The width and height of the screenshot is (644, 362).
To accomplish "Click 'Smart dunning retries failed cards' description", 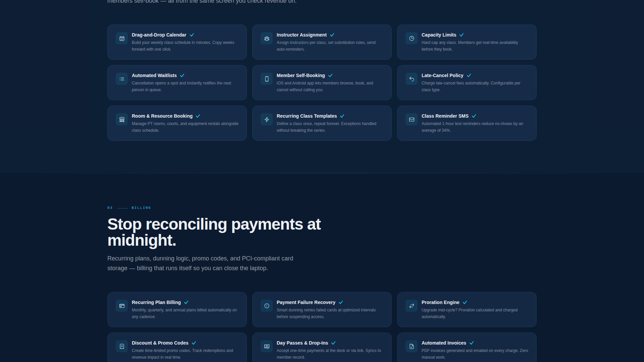I will [326, 313].
